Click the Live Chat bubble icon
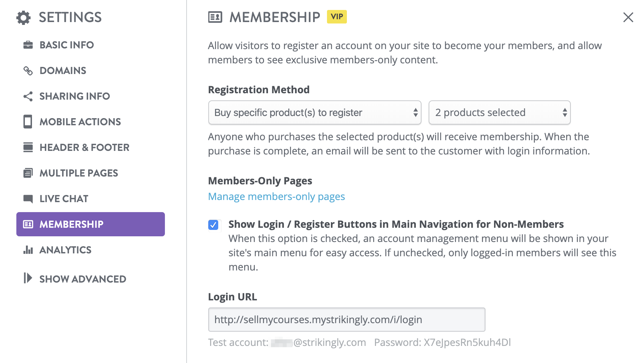The width and height of the screenshot is (644, 363). click(x=28, y=199)
